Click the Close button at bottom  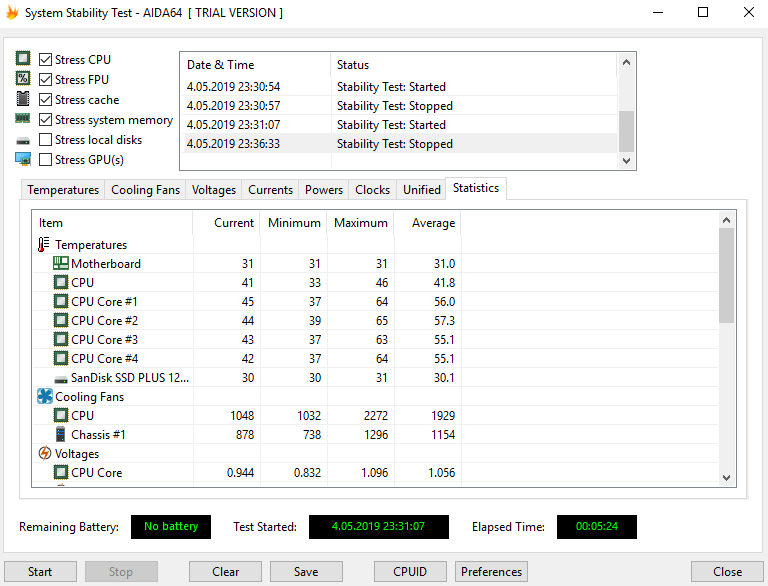click(727, 572)
